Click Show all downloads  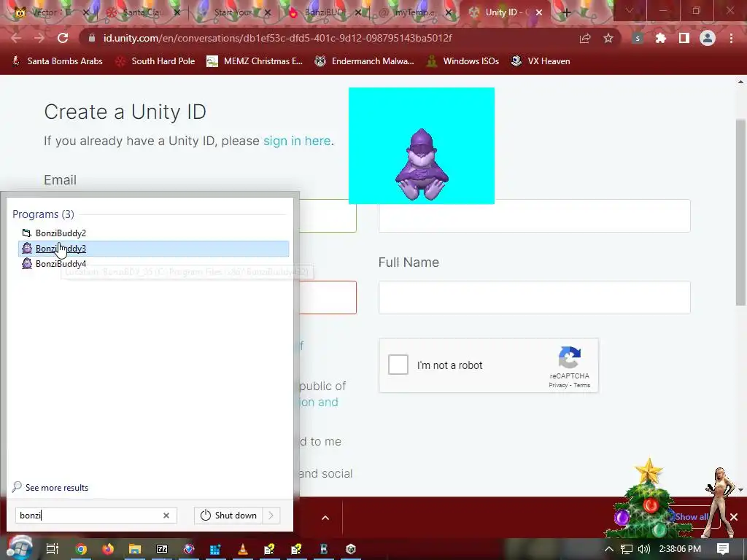(692, 517)
